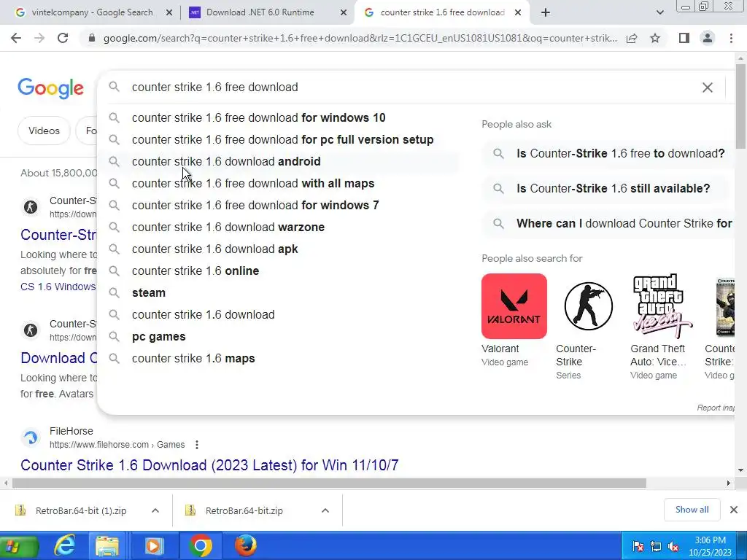Share this page via address bar icon
The height and width of the screenshot is (560, 747).
(x=632, y=38)
